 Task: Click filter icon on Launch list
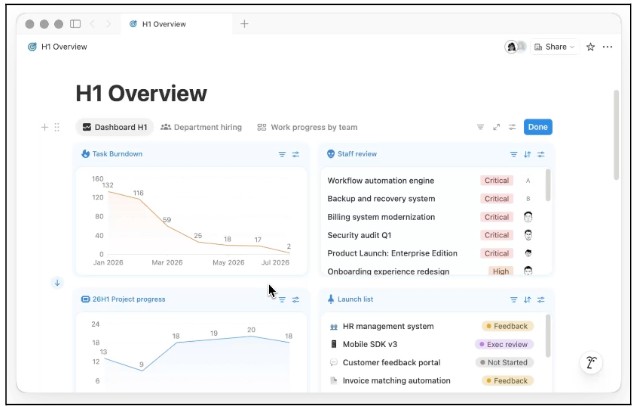(x=514, y=300)
